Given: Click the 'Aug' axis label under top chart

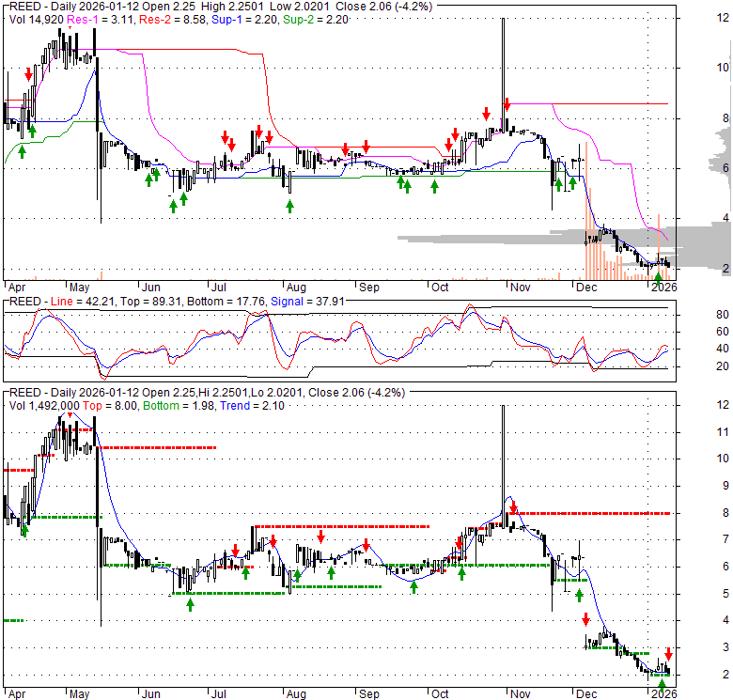Looking at the screenshot, I should pos(296,287).
